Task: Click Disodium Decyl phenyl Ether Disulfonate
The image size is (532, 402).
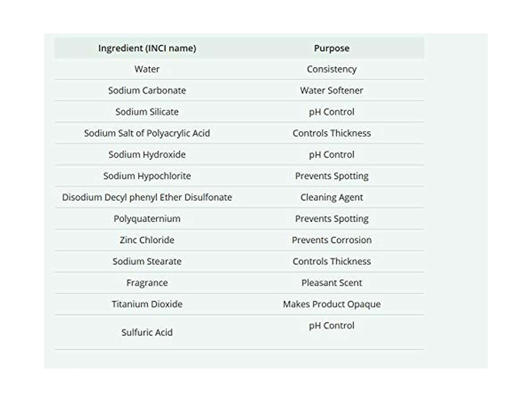Action: (147, 197)
